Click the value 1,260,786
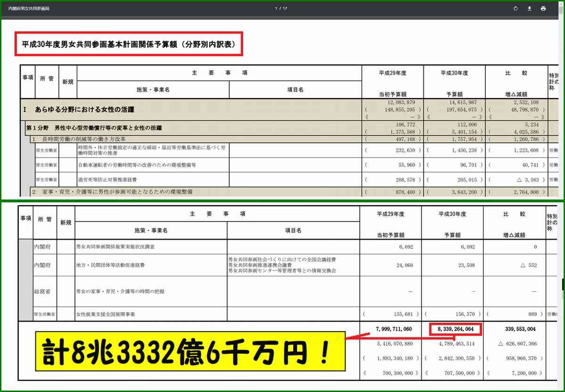The width and height of the screenshot is (565, 392). (x=526, y=139)
